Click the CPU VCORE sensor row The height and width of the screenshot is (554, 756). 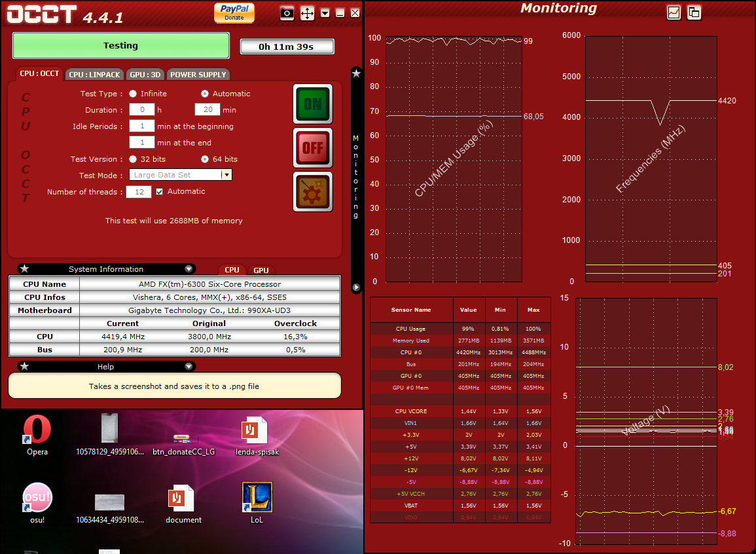pyautogui.click(x=460, y=411)
